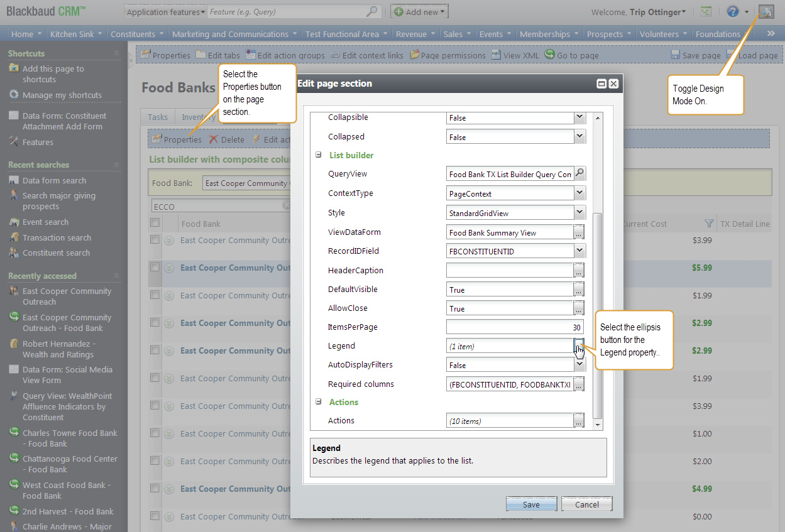Viewport: 785px width, 532px height.
Task: Check the checkbox on the $0.00 row
Action: [155, 516]
